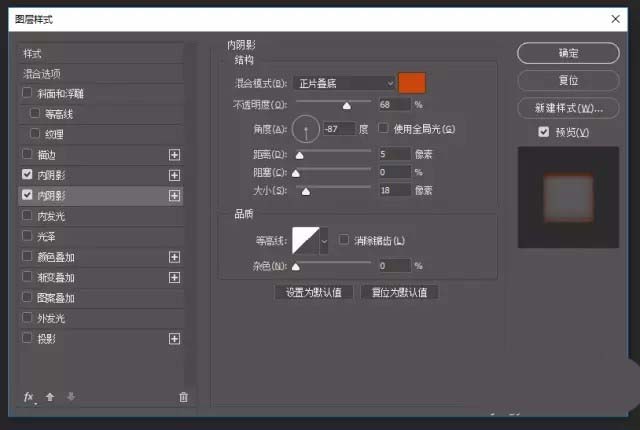Add another 颜色叠加 with plus icon
640x430 pixels.
point(174,257)
